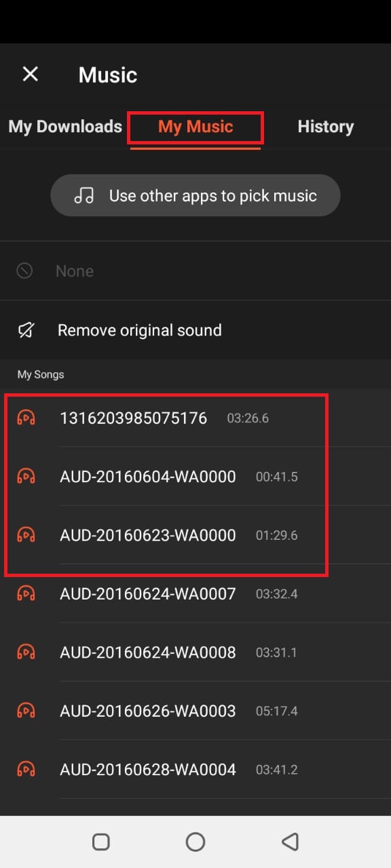Choose Remove original sound option
The width and height of the screenshot is (391, 868).
tap(195, 330)
